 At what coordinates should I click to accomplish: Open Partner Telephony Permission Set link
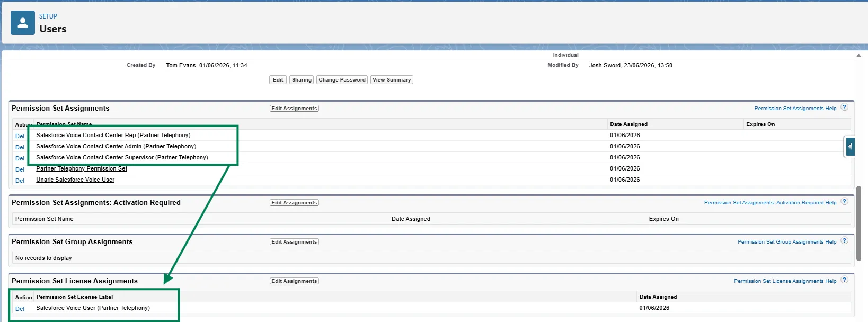coord(82,169)
